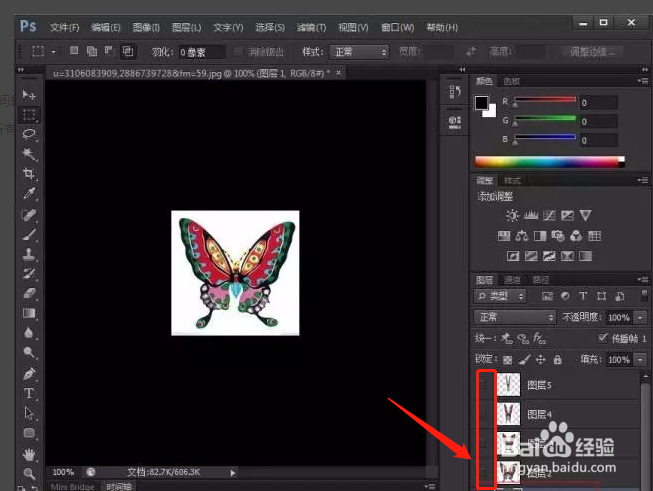Select the Path Selection arrow tool
653x491 pixels.
29,413
